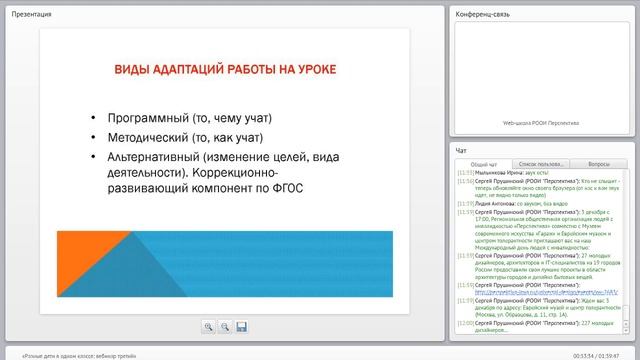Select the Альтернативный bullet text on the slide
The image size is (640, 360).
click(223, 172)
